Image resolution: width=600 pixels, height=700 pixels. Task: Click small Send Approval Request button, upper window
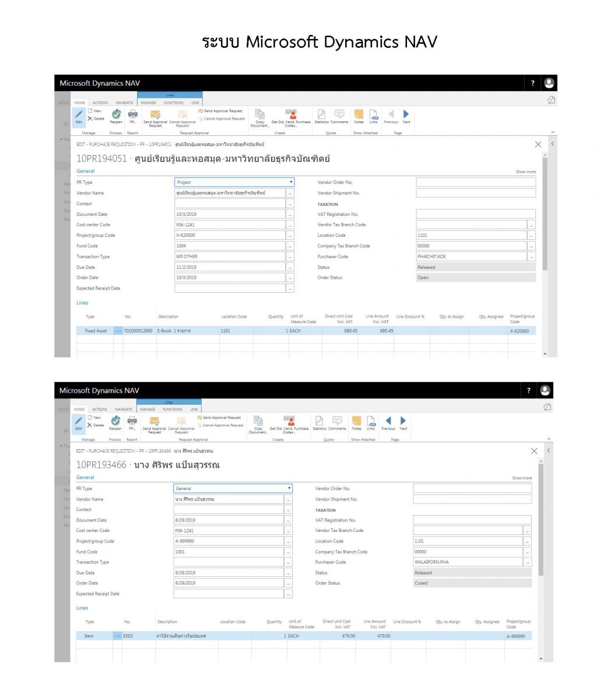(x=220, y=111)
